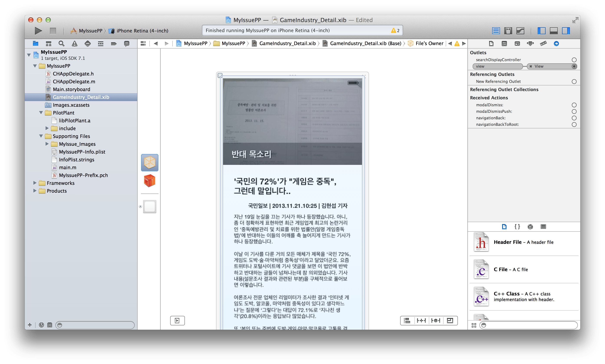Expand the MyIssue_Images folder
The image size is (605, 364).
[47, 144]
